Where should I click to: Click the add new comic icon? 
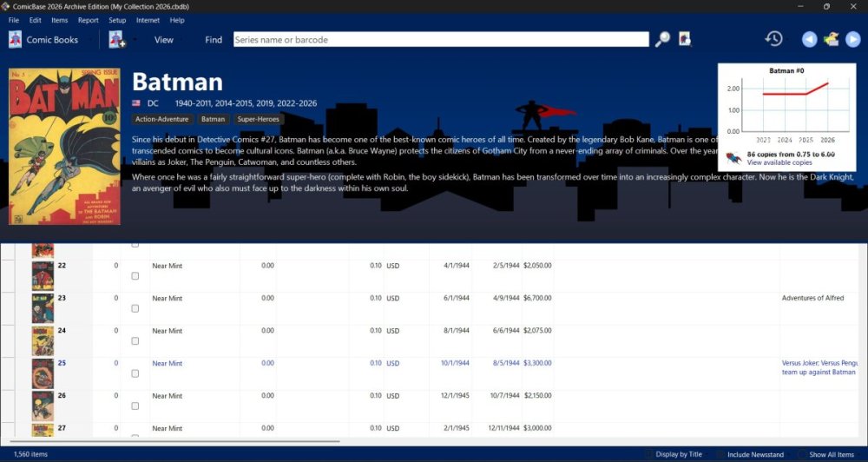coord(117,39)
